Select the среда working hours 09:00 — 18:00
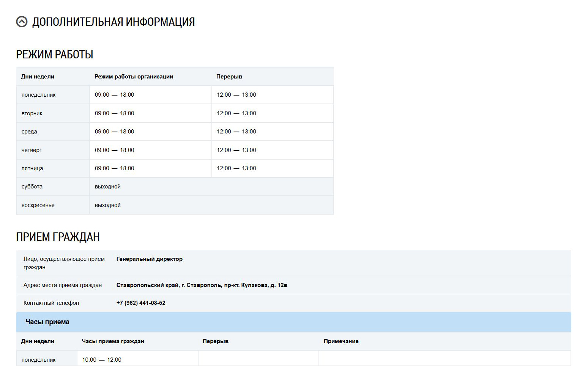The width and height of the screenshot is (588, 389). [x=114, y=132]
